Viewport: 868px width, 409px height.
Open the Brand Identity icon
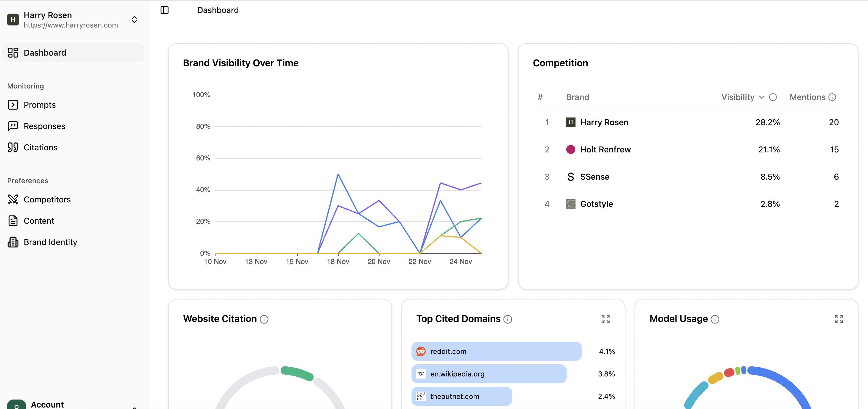click(x=13, y=242)
